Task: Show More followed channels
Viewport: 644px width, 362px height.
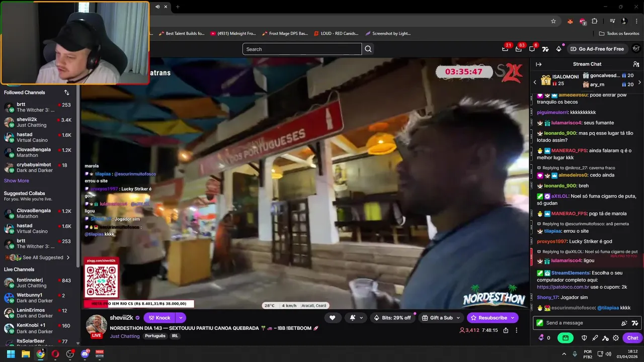Action: (17, 180)
